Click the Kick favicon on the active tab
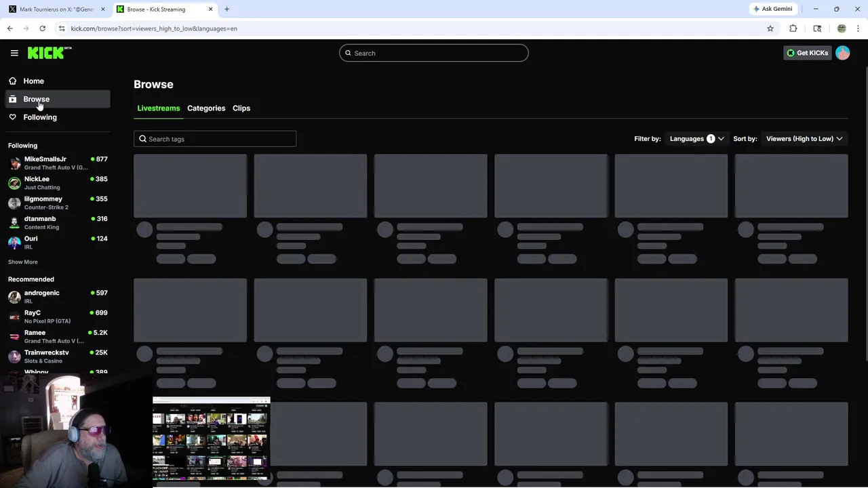The image size is (868, 488). point(120,9)
